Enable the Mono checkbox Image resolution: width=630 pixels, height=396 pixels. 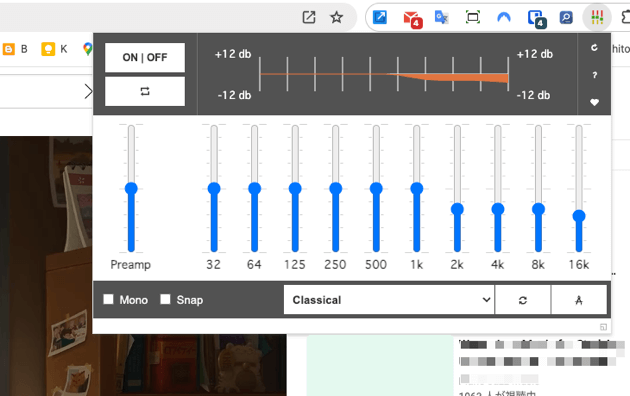click(x=108, y=299)
